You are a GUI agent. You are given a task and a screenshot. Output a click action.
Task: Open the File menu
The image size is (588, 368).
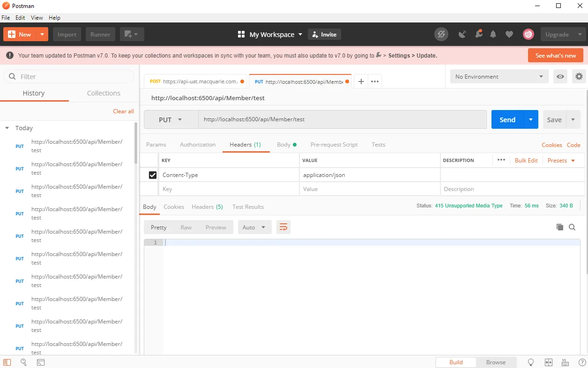tap(6, 18)
